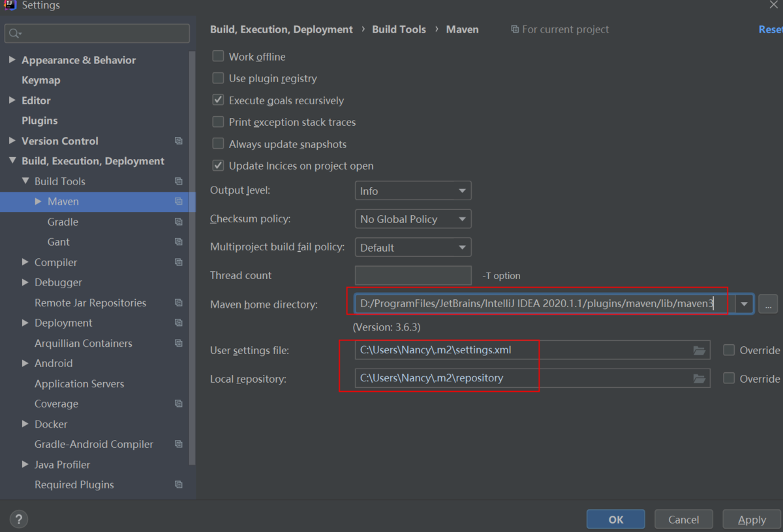Click the IntelliJ logo in title bar
783x532 pixels.
point(10,5)
